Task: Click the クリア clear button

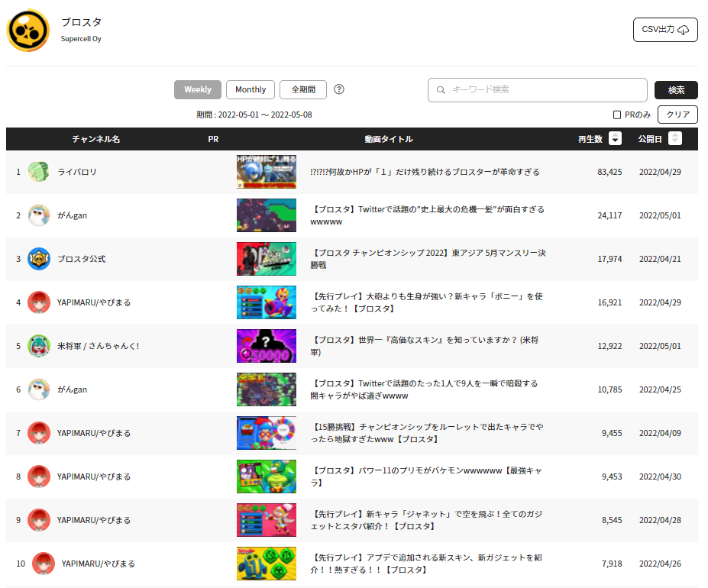Action: (677, 115)
